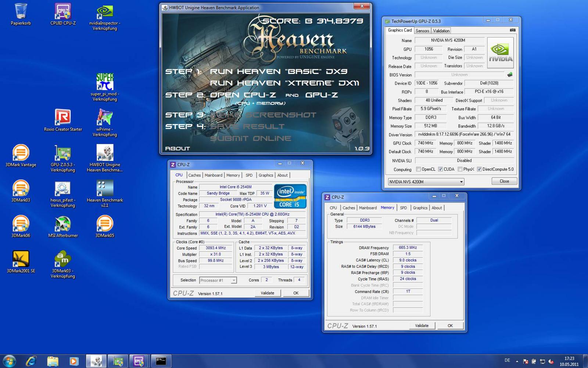The image size is (588, 368).
Task: Toggle the PhysX checkbox in GPU-Z
Action: [460, 169]
